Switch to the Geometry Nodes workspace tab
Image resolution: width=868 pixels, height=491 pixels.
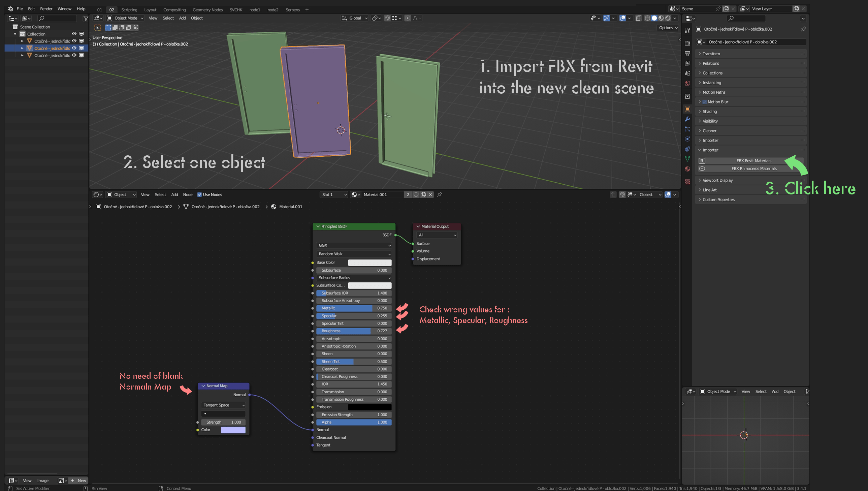point(207,10)
